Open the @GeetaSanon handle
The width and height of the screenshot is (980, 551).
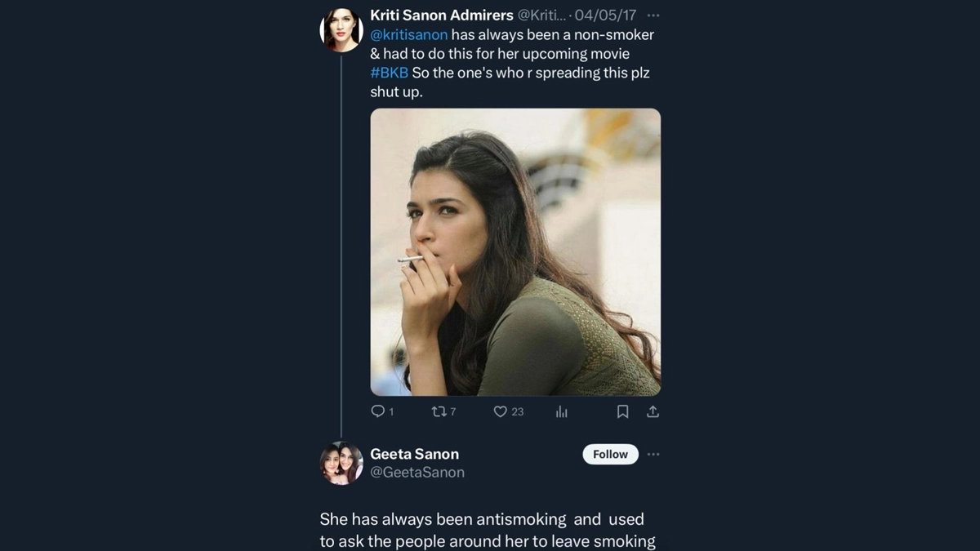point(417,473)
